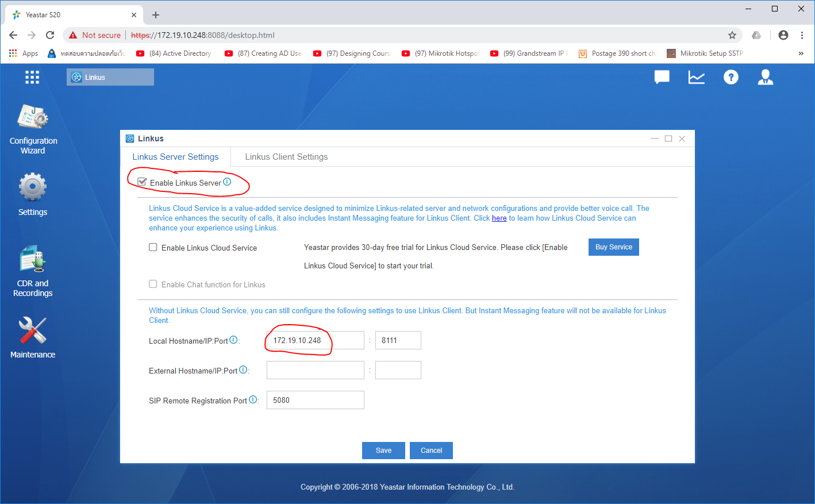The height and width of the screenshot is (504, 815).
Task: Show hidden bookmarks with the chevron
Action: [801, 53]
